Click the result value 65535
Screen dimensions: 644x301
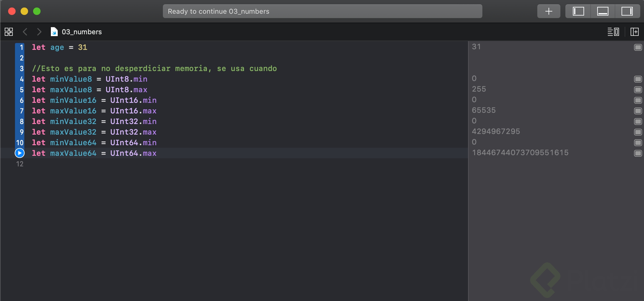coord(484,110)
